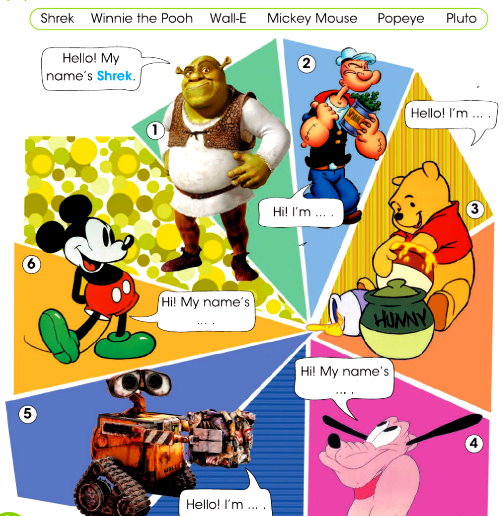
Task: Click the circled number 6 marker
Action: tap(31, 264)
